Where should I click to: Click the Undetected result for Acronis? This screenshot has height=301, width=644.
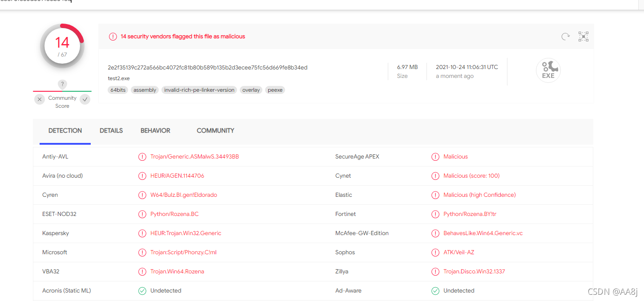pyautogui.click(x=166, y=291)
